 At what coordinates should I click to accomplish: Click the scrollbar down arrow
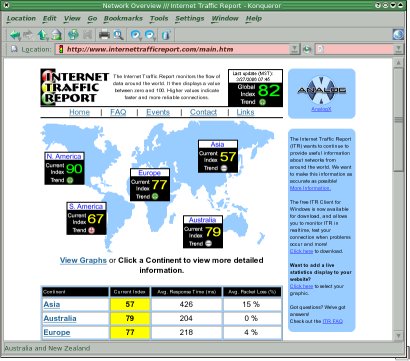click(x=398, y=336)
